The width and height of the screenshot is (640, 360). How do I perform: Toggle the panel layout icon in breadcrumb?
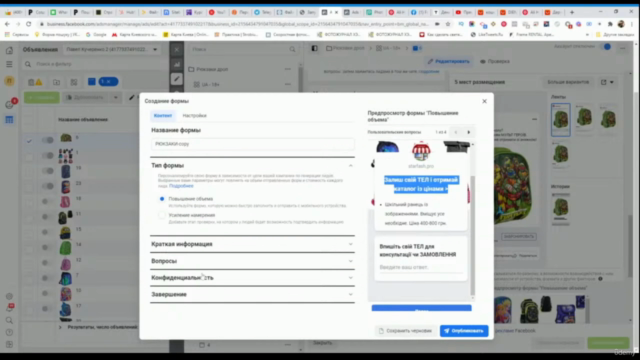click(314, 48)
